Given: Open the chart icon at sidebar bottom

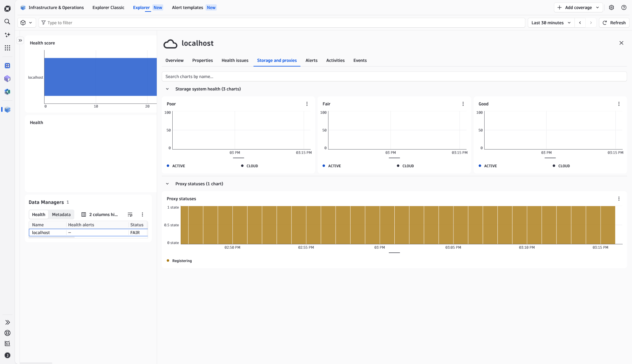Looking at the screenshot, I should (x=7, y=343).
